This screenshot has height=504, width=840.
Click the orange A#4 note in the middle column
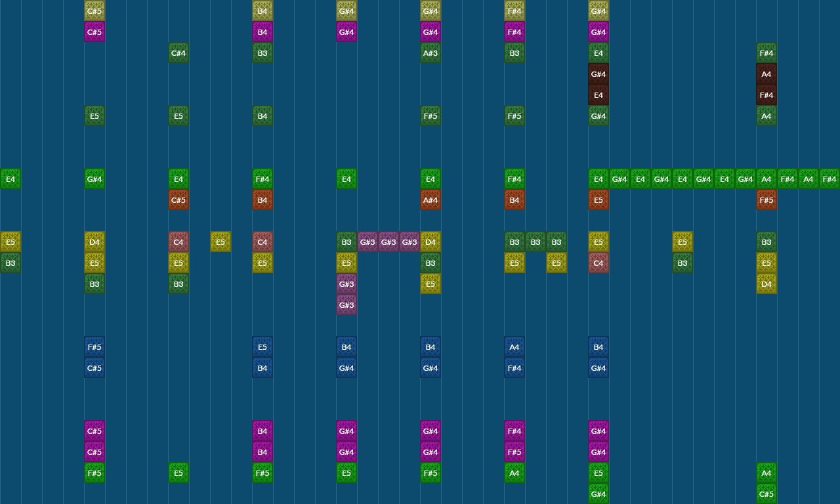click(430, 199)
